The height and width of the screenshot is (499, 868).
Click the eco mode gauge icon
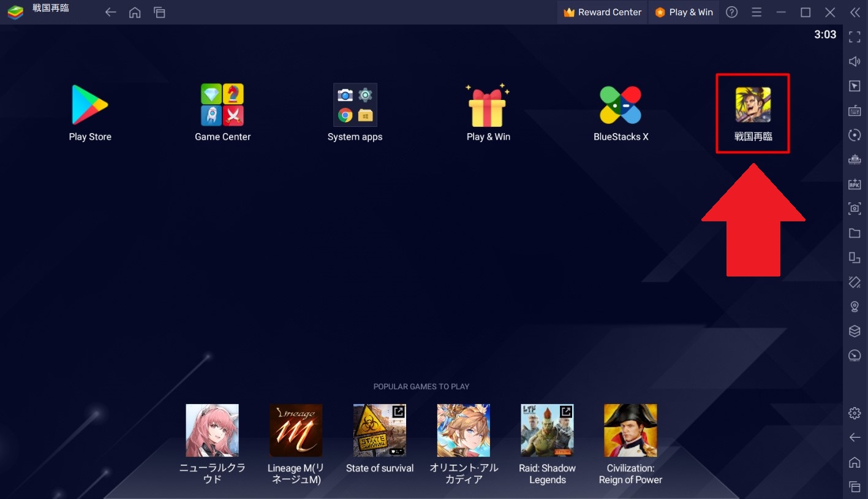[x=855, y=356]
